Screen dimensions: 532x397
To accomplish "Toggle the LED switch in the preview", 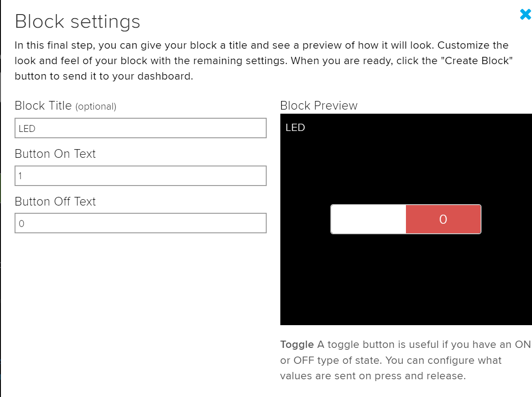I will (405, 219).
